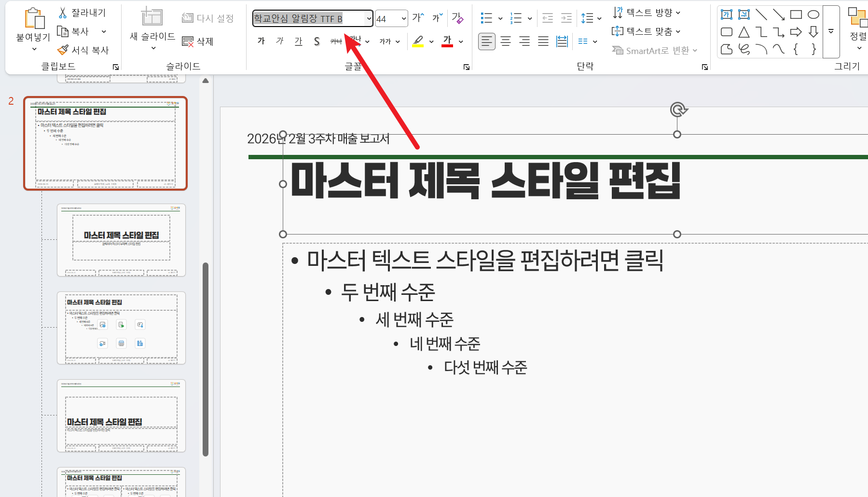
Task: Click 잘라내기 to cut selection
Action: (82, 13)
